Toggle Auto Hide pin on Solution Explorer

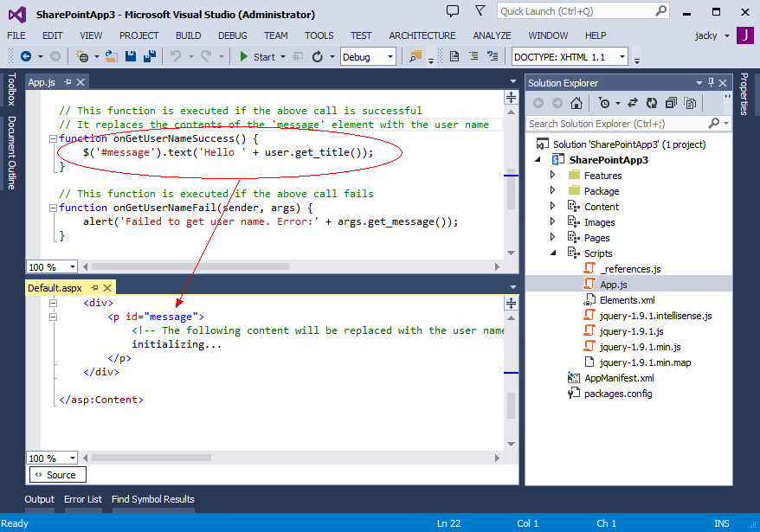pos(711,82)
